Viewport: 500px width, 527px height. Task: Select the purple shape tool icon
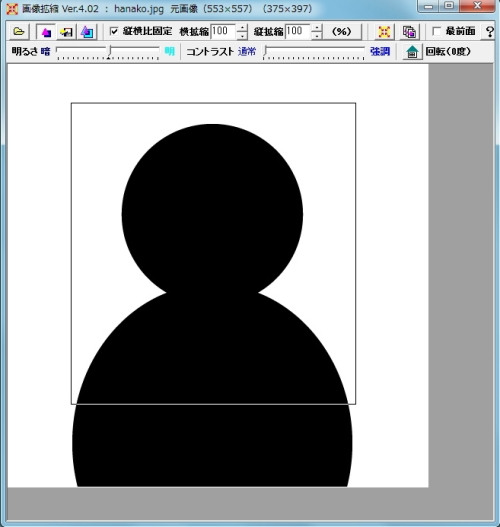[46, 32]
